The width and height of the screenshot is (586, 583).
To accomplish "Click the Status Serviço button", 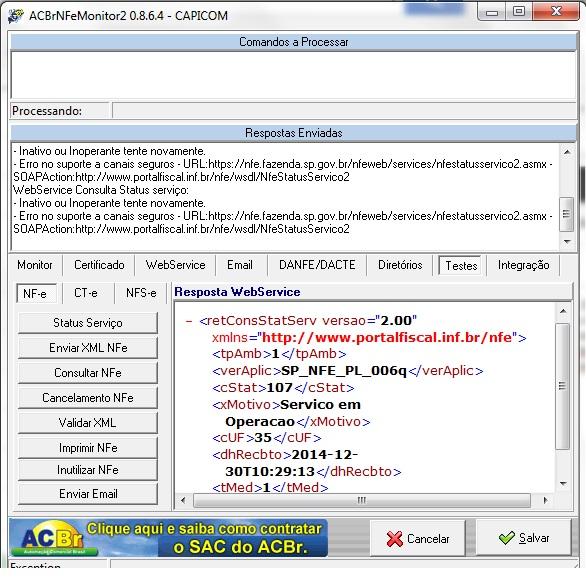I will point(88,323).
